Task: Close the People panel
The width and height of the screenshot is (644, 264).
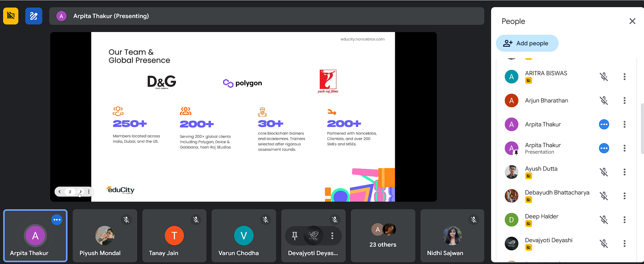Action: tap(632, 21)
